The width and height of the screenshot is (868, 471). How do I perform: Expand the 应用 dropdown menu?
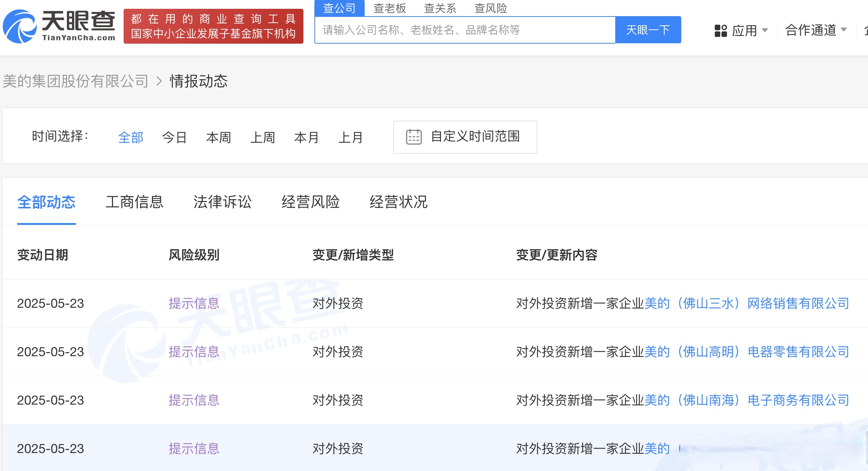click(748, 30)
